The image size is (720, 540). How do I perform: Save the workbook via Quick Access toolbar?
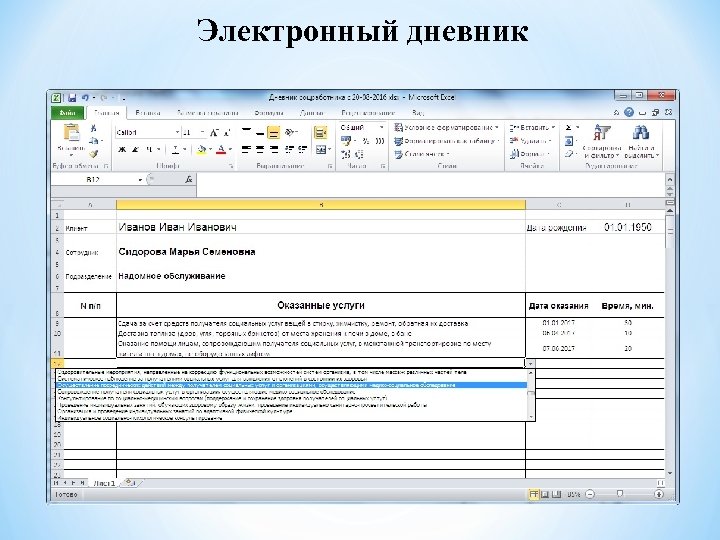[72, 98]
